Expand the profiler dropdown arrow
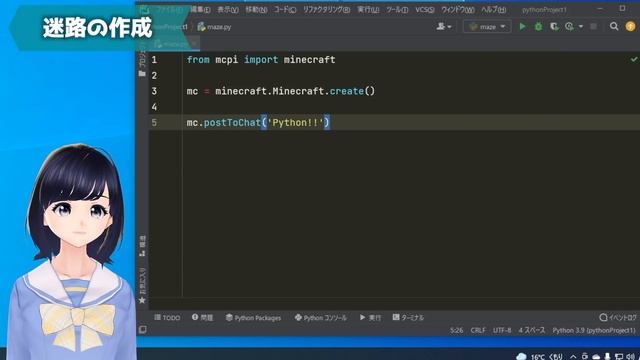This screenshot has height=360, width=640. tap(580, 27)
